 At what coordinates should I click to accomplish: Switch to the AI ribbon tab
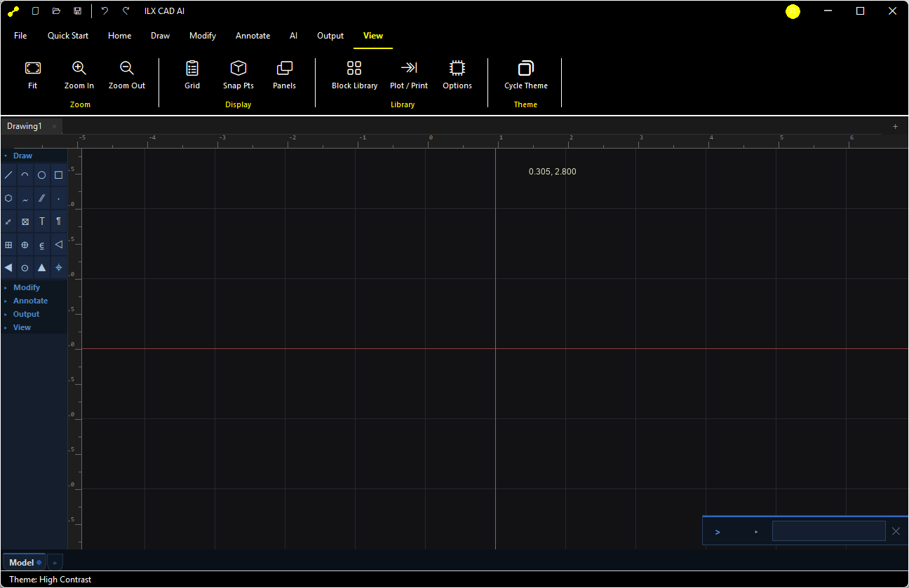click(x=293, y=36)
